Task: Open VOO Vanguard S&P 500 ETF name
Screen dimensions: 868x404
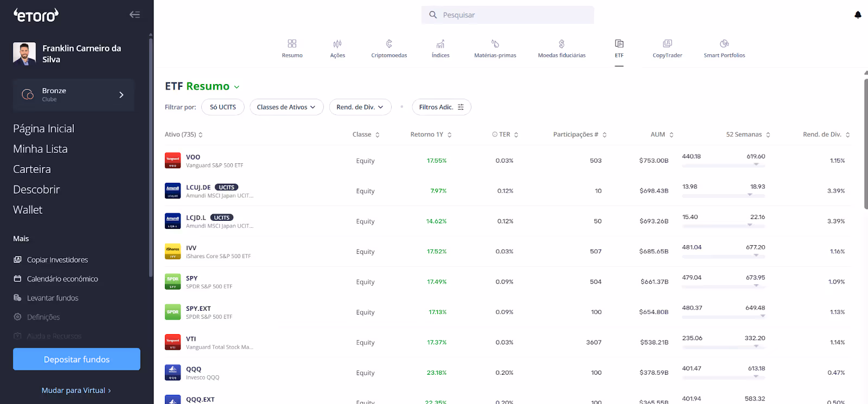Action: 214,165
